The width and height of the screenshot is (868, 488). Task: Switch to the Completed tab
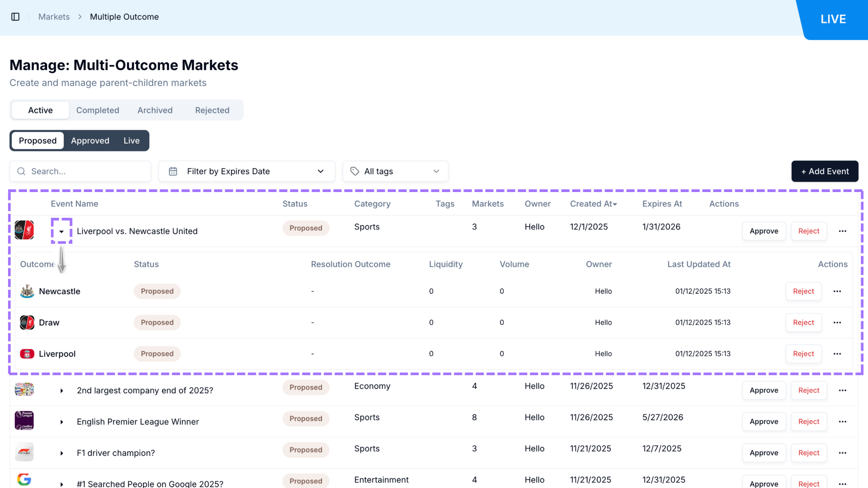[x=98, y=110]
